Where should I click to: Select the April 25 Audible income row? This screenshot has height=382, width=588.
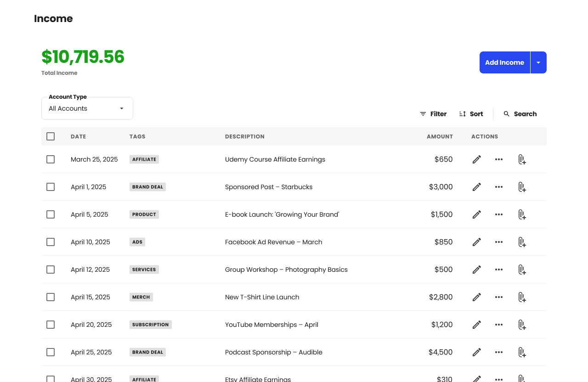(50, 352)
